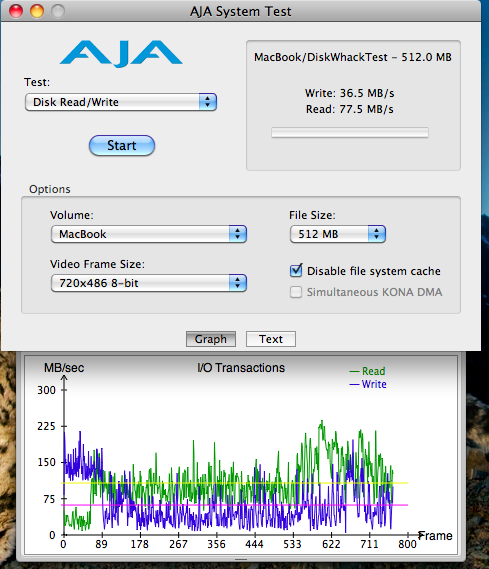This screenshot has width=489, height=569.
Task: Open the Test dropdown showing Disk Read/Write
Action: coord(121,102)
